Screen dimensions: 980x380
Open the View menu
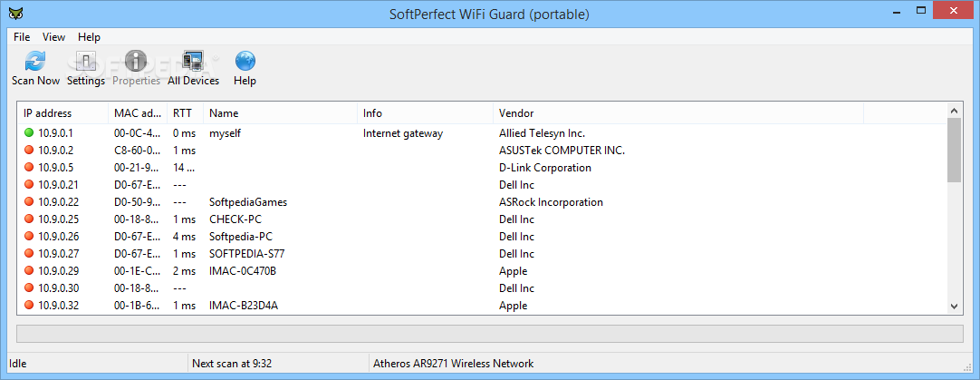pos(53,37)
